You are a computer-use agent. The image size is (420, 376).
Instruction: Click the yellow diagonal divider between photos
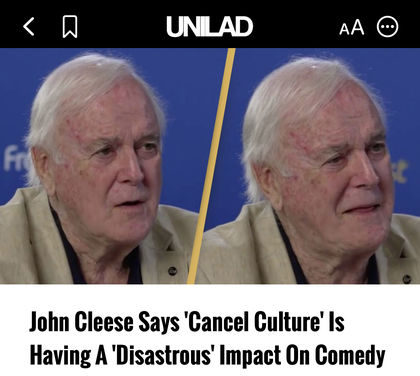click(211, 166)
